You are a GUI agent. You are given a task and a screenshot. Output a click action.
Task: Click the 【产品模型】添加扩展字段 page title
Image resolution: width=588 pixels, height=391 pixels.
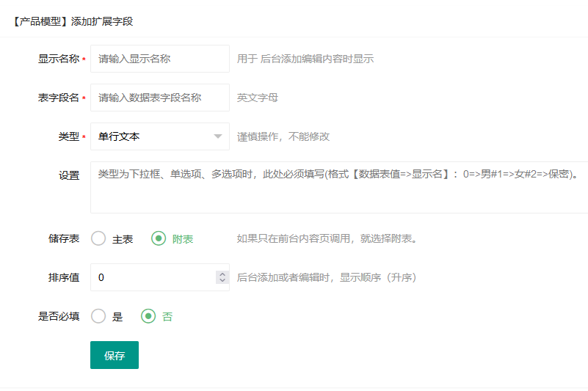click(x=73, y=21)
